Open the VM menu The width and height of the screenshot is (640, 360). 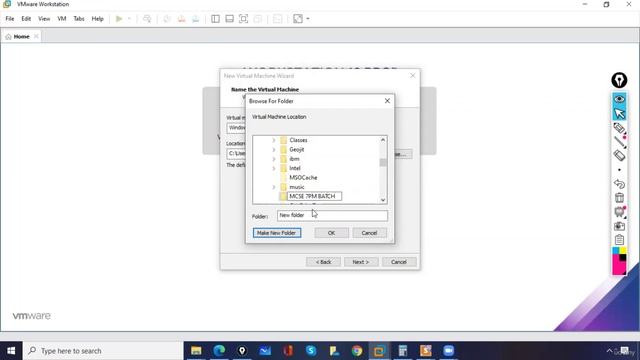(x=62, y=19)
